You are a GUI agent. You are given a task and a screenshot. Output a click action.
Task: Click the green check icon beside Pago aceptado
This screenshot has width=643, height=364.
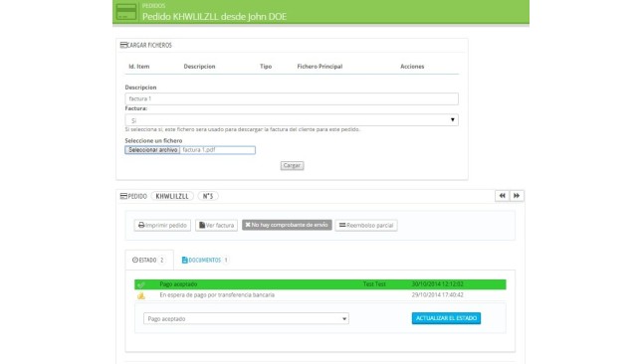pyautogui.click(x=141, y=284)
